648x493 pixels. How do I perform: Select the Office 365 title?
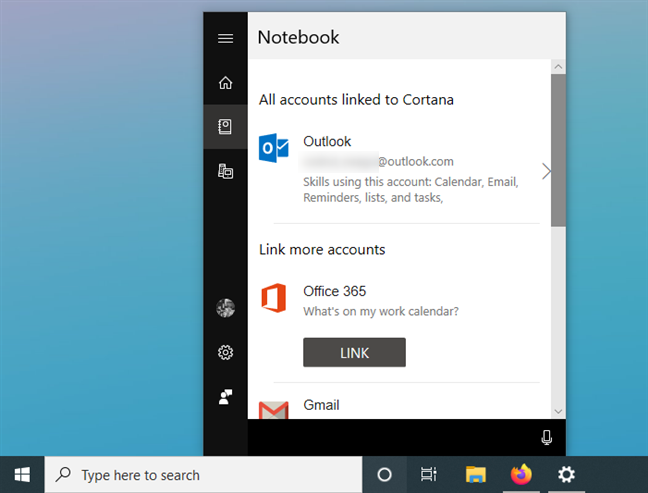(x=335, y=291)
